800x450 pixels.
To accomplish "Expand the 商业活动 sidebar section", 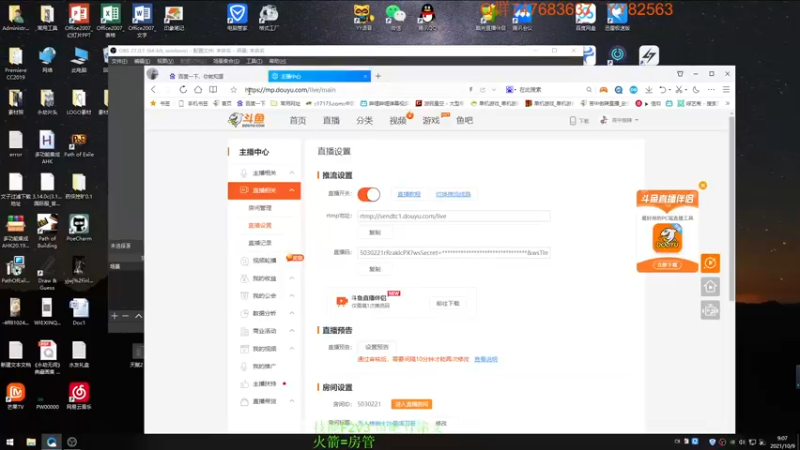I will coord(292,331).
